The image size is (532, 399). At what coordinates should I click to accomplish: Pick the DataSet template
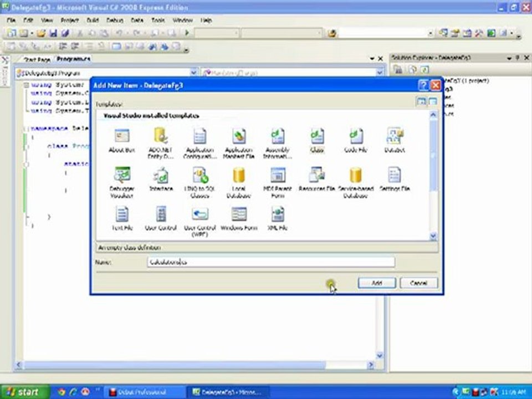pyautogui.click(x=394, y=140)
